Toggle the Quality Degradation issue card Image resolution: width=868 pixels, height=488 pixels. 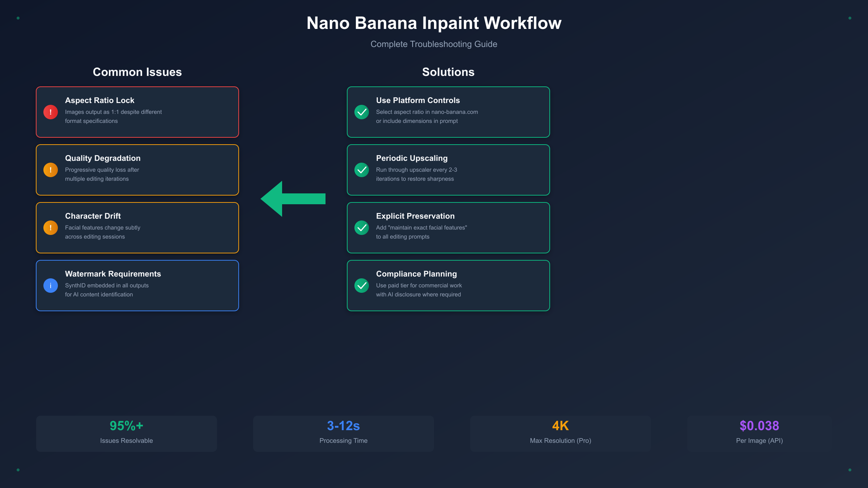137,170
